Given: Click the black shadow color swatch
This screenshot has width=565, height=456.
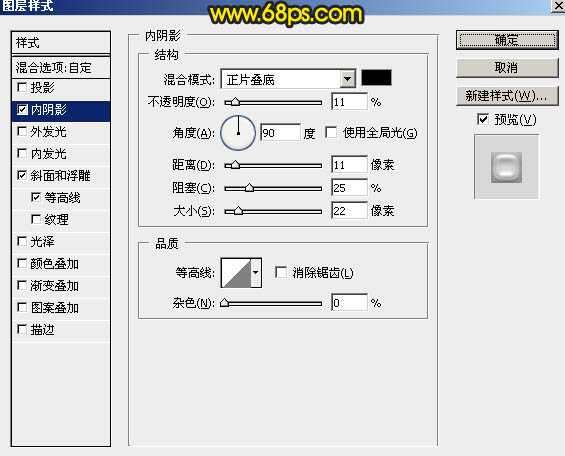Looking at the screenshot, I should point(376,78).
